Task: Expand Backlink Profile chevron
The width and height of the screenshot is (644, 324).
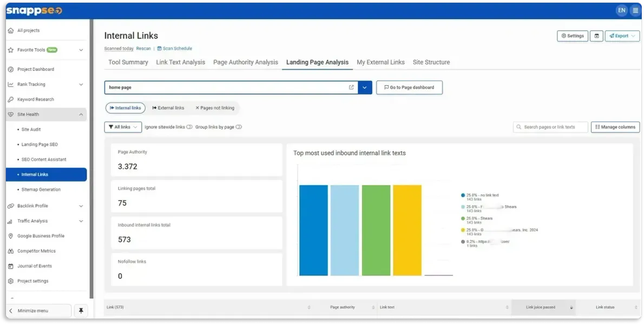Action: 81,206
